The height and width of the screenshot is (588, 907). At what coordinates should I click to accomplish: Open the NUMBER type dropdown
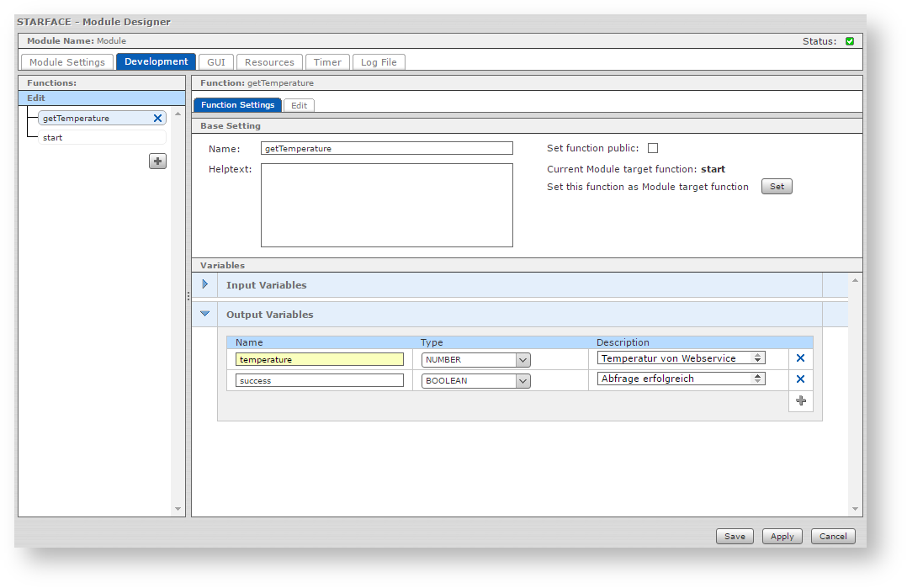522,360
